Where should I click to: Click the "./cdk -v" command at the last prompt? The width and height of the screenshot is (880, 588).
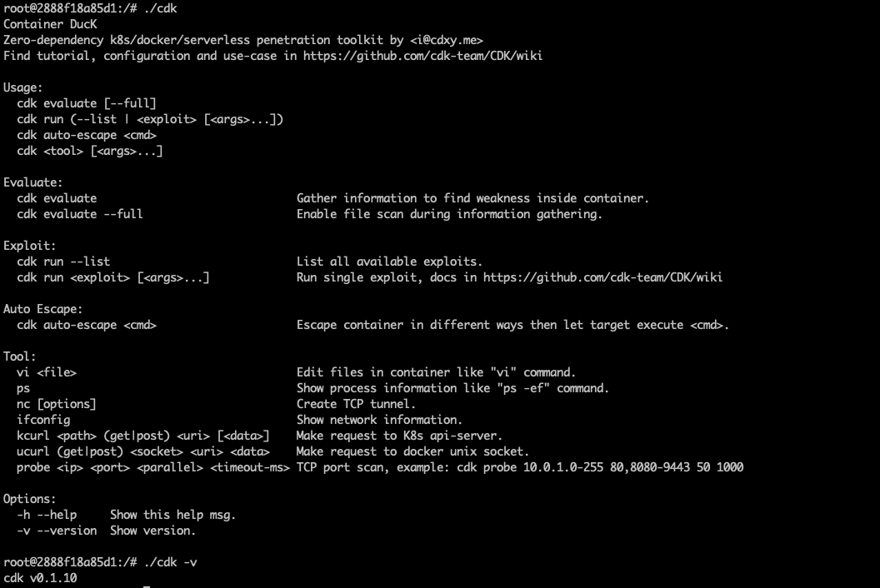click(x=170, y=562)
